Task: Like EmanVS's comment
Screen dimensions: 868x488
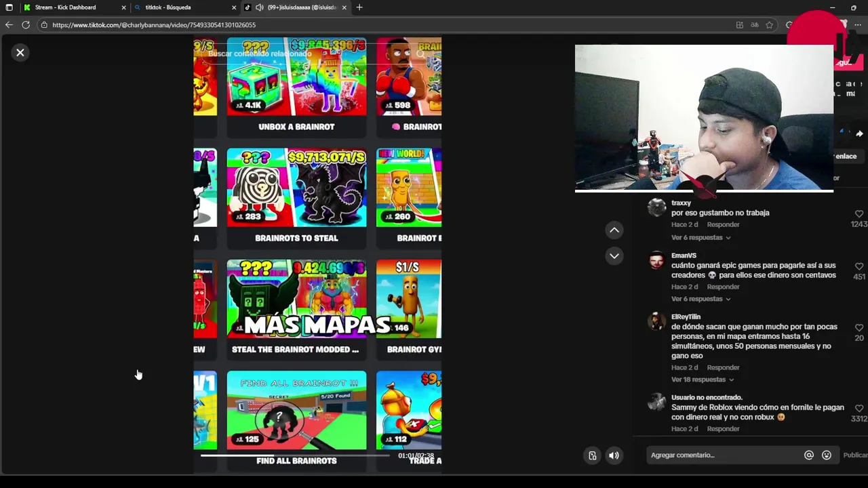Action: click(859, 266)
